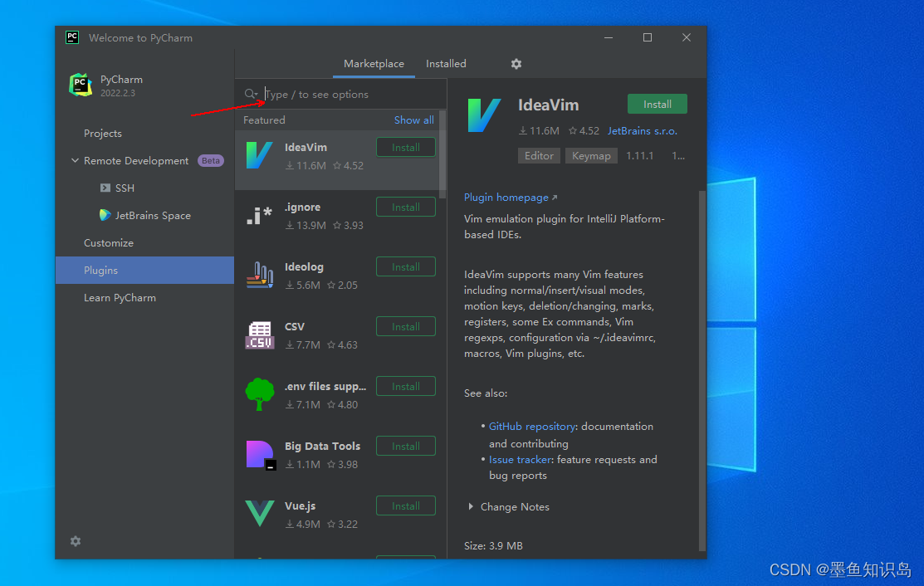Image resolution: width=924 pixels, height=586 pixels.
Task: Install the Vue.js plugin
Action: tap(405, 506)
